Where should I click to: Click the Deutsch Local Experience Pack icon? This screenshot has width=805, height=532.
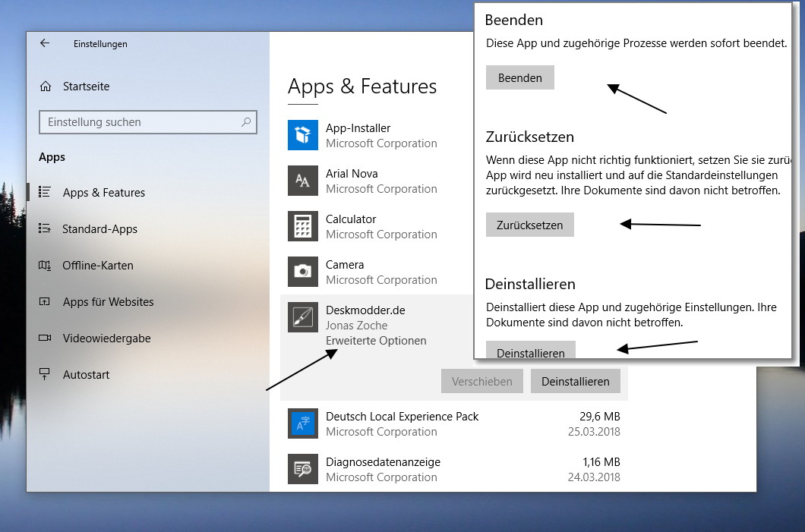[x=303, y=423]
